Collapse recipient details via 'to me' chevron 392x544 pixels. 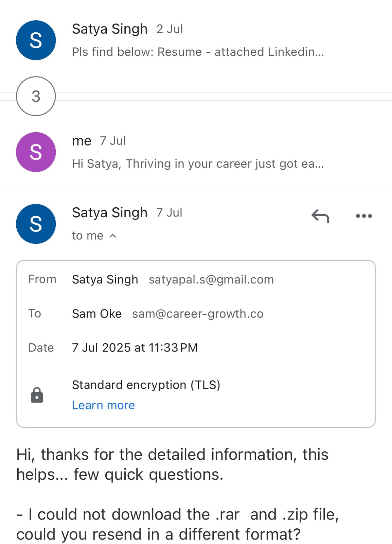(x=113, y=236)
